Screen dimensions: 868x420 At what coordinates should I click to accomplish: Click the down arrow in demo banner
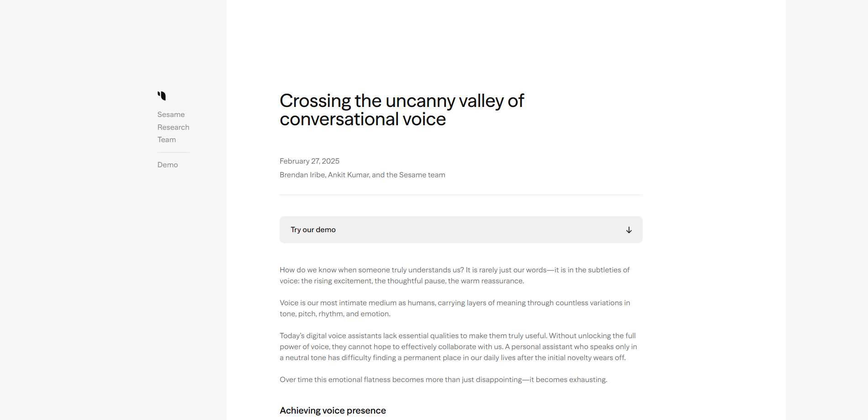tap(629, 230)
